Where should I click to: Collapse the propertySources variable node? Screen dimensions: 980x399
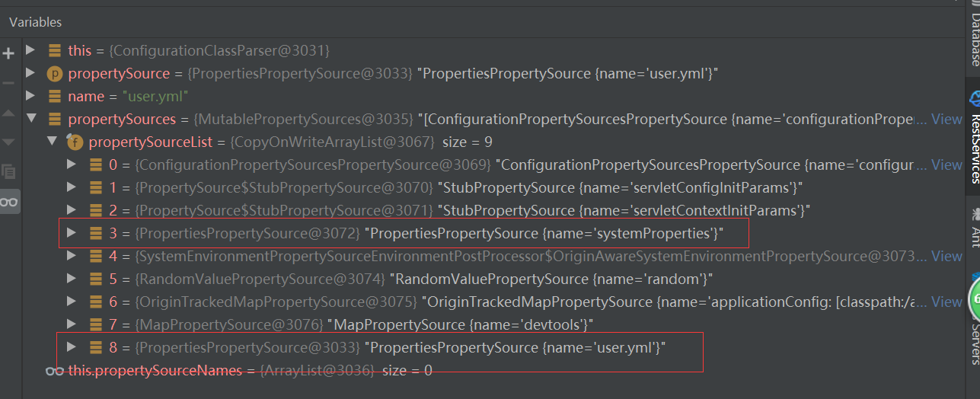click(x=30, y=119)
